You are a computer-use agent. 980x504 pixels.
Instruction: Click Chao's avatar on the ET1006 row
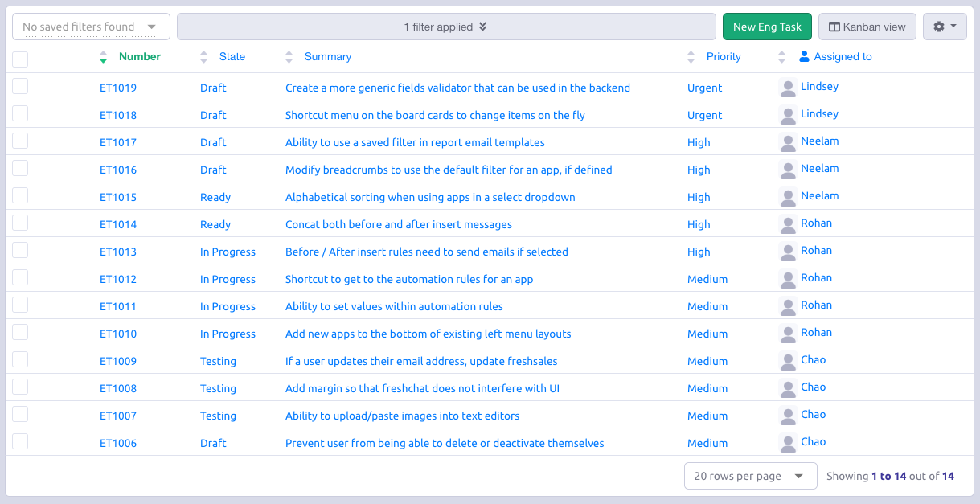tap(789, 443)
